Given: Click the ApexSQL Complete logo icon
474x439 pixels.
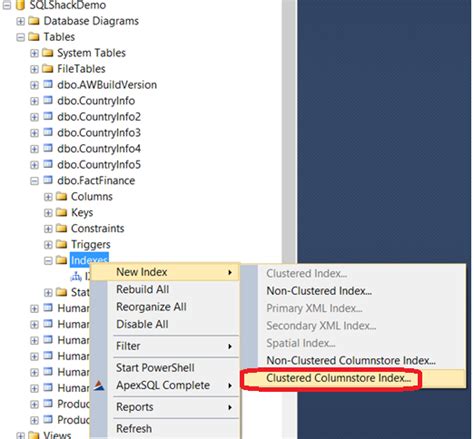Looking at the screenshot, I should pyautogui.click(x=99, y=385).
